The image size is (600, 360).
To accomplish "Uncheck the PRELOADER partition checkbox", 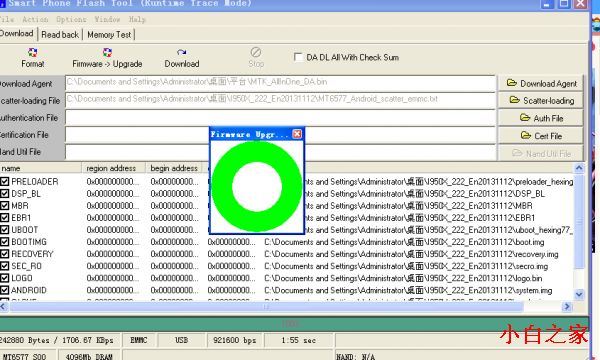I will (5, 181).
